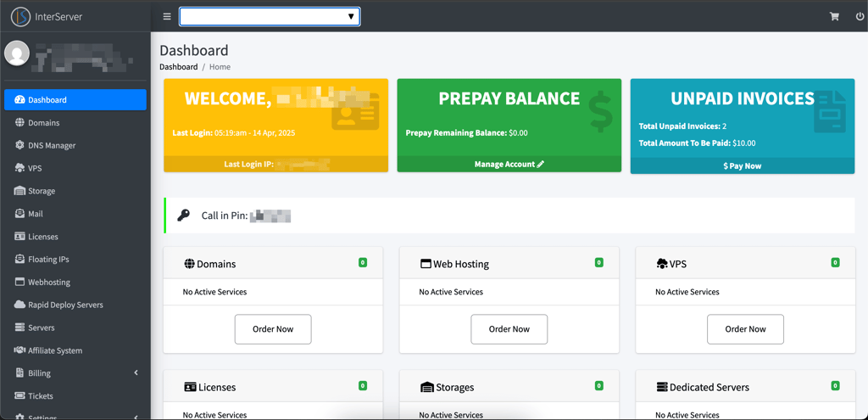Screen dimensions: 868x420
Task: Click the VPS card count badge
Action: [x=835, y=263]
